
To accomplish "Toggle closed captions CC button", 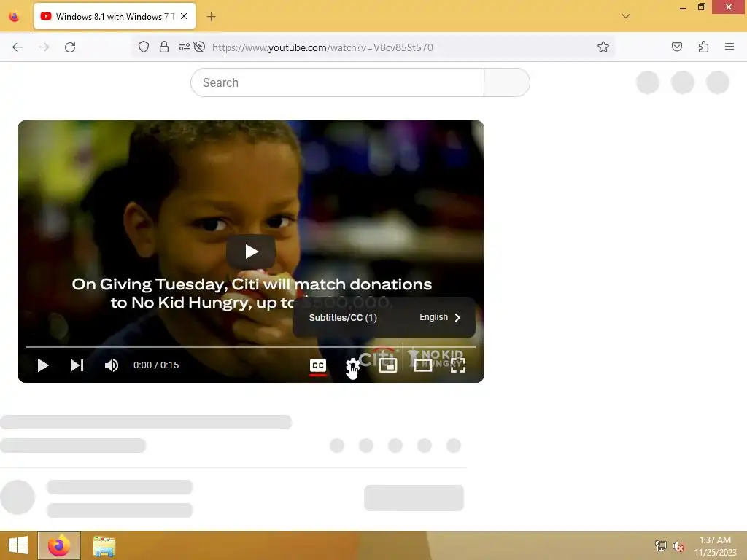I will coord(318,366).
